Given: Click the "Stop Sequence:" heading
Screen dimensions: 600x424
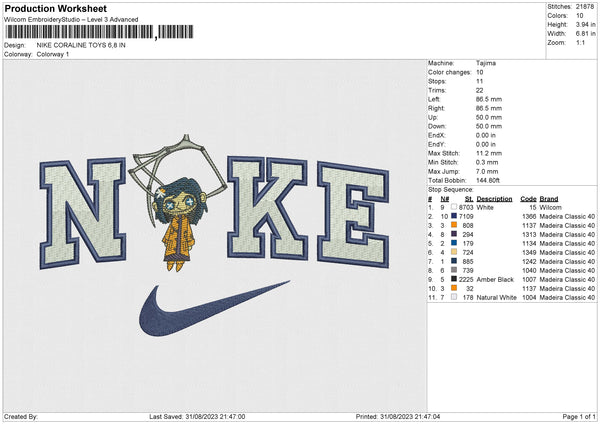Looking at the screenshot, I should (451, 189).
